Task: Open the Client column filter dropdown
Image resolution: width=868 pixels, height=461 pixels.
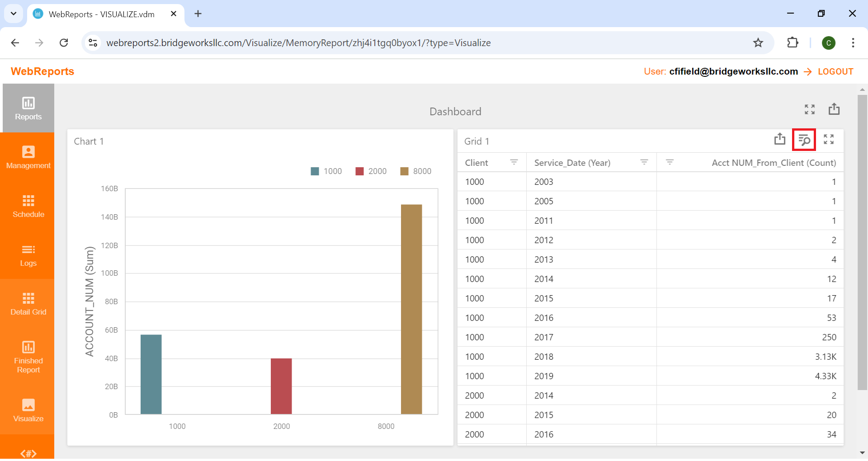Action: point(514,162)
